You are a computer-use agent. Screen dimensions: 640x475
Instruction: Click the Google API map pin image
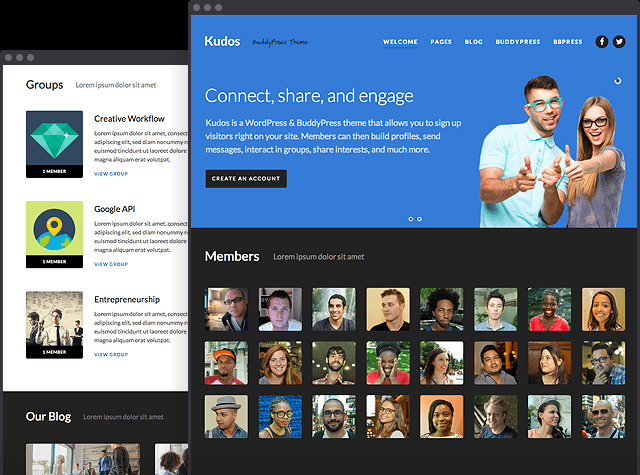tap(54, 228)
